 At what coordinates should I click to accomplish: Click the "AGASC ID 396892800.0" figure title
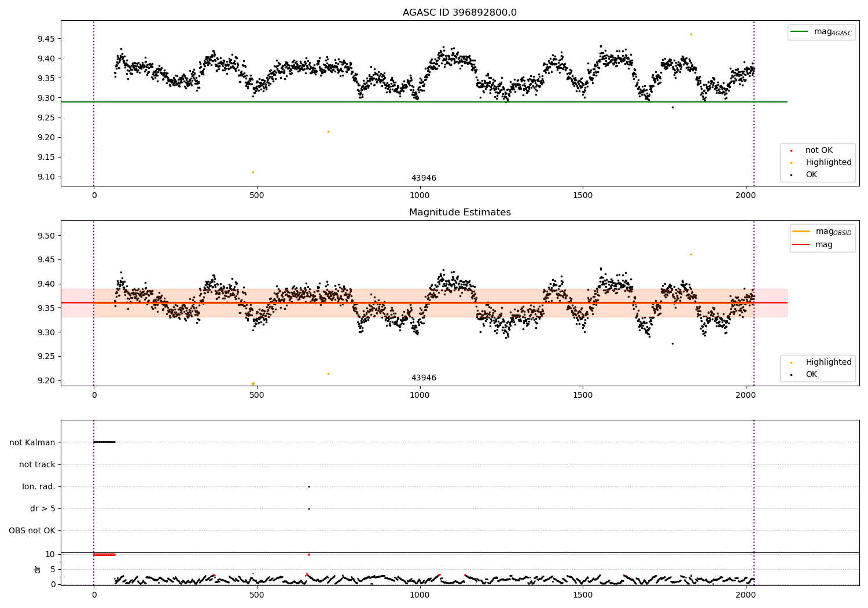(459, 13)
